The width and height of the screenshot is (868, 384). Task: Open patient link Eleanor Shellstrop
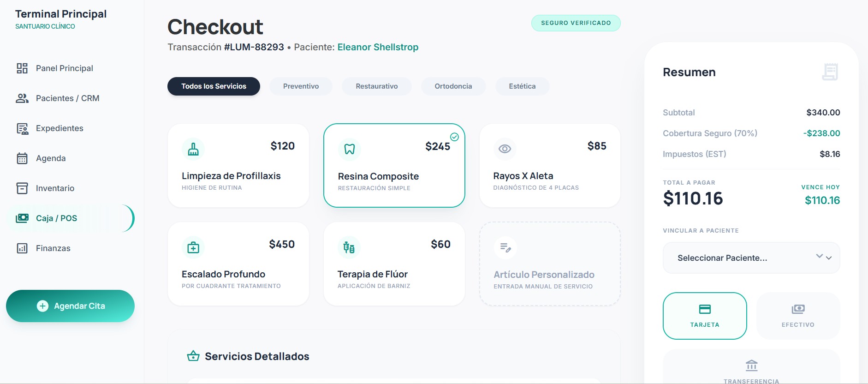(378, 47)
